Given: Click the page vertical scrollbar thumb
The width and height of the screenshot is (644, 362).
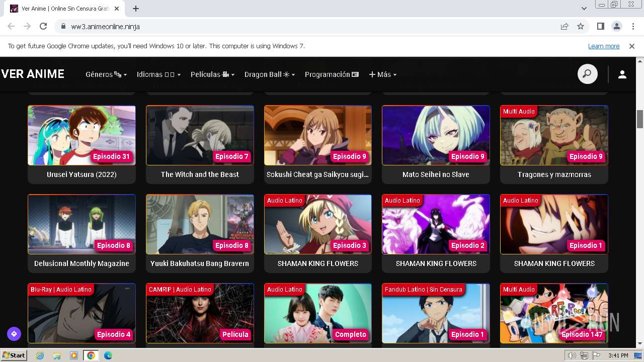Looking at the screenshot, I should tap(640, 119).
